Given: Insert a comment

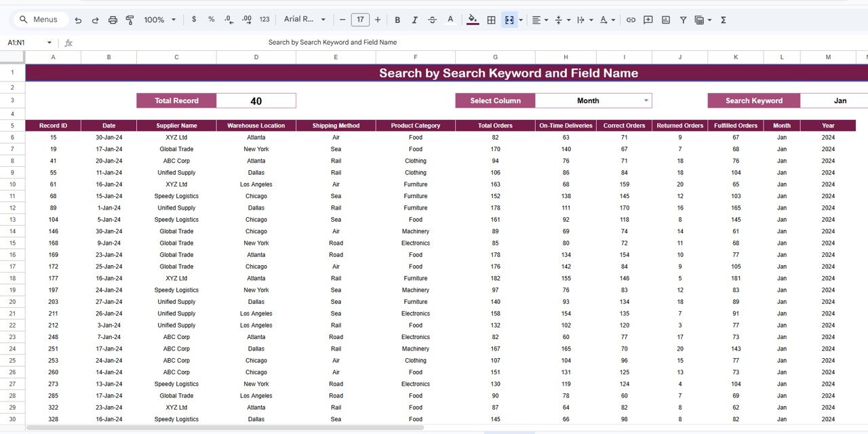Looking at the screenshot, I should tap(648, 20).
